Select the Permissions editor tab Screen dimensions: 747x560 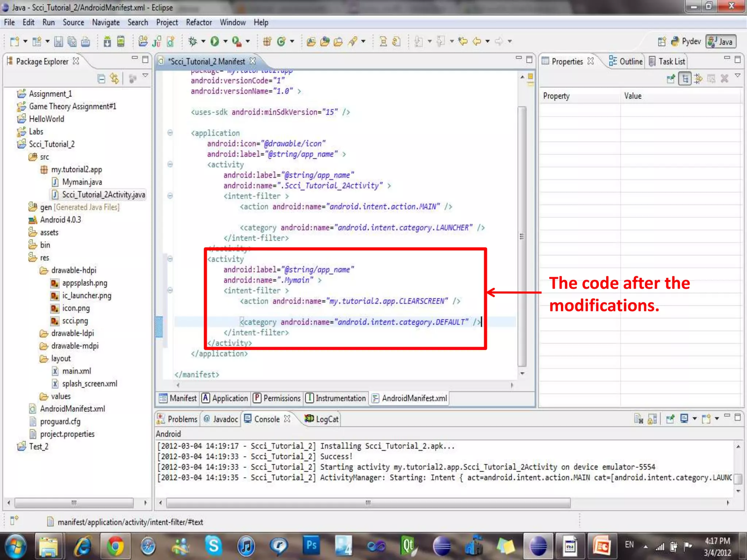click(277, 398)
